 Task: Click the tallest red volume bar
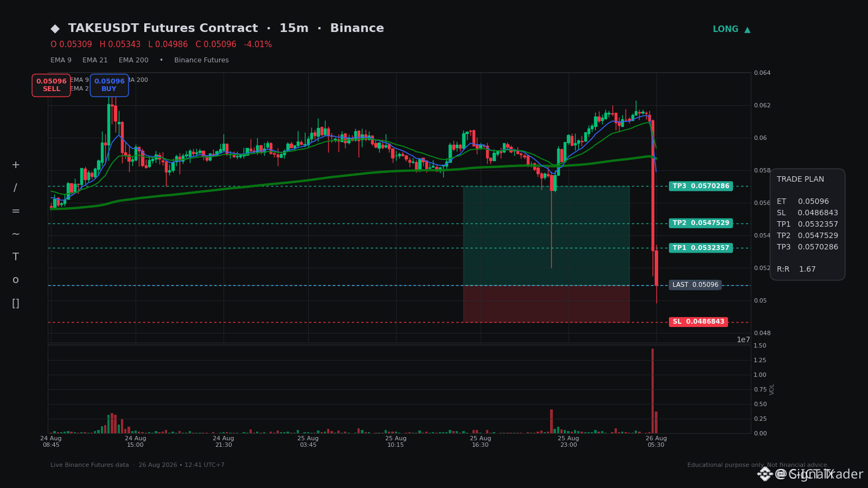pos(653,391)
